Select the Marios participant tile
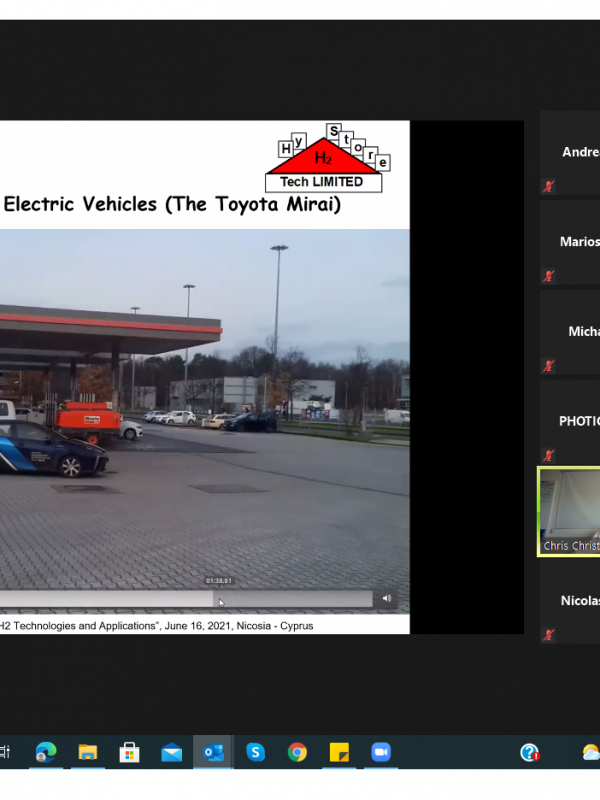 (x=570, y=242)
